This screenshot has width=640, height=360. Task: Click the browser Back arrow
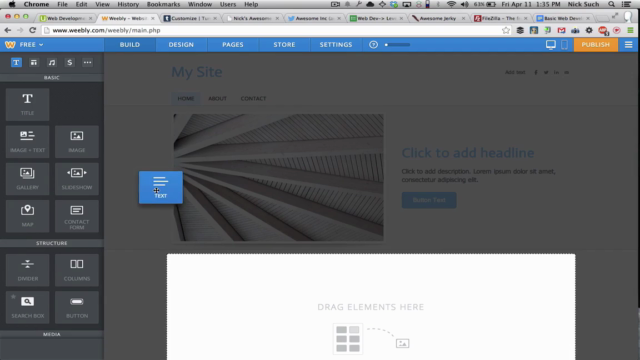(x=7, y=30)
